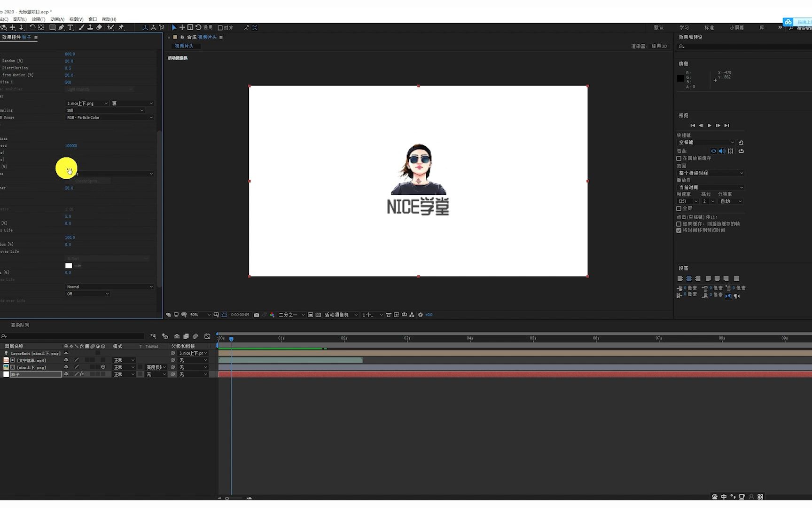Select the Puppet Pin tool
The width and height of the screenshot is (812, 508).
point(121,28)
